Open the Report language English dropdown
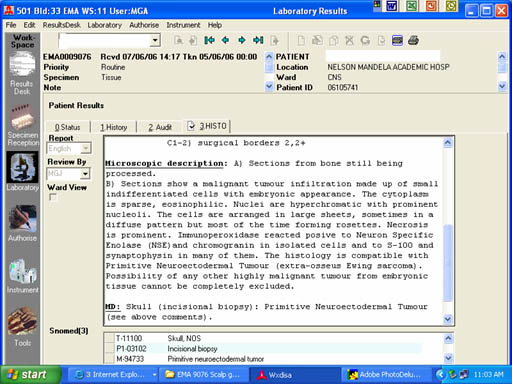Viewport: 512px width, 384px height. click(86, 148)
